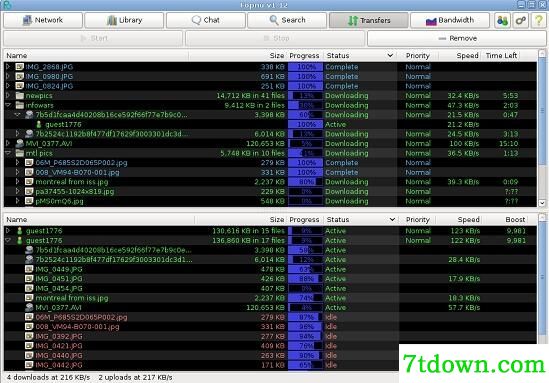
Task: Click video icon of MVI_0377.AVI download
Action: pyautogui.click(x=20, y=143)
